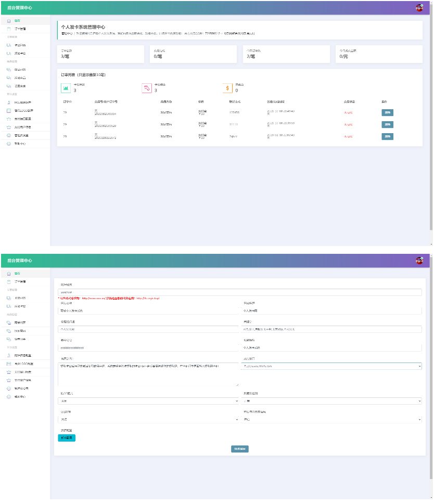
Task: Click the cyan button under 发卡配置
Action: [x=67, y=438]
